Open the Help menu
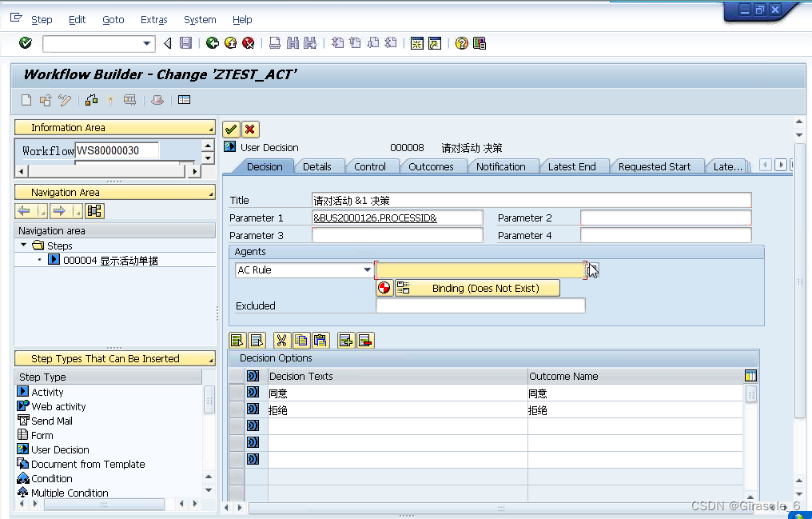The width and height of the screenshot is (812, 519). (x=242, y=20)
